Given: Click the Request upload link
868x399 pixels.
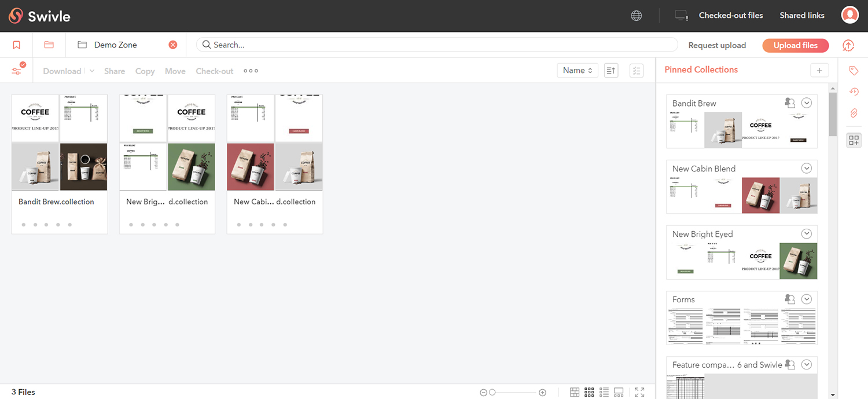Looking at the screenshot, I should click(x=717, y=45).
